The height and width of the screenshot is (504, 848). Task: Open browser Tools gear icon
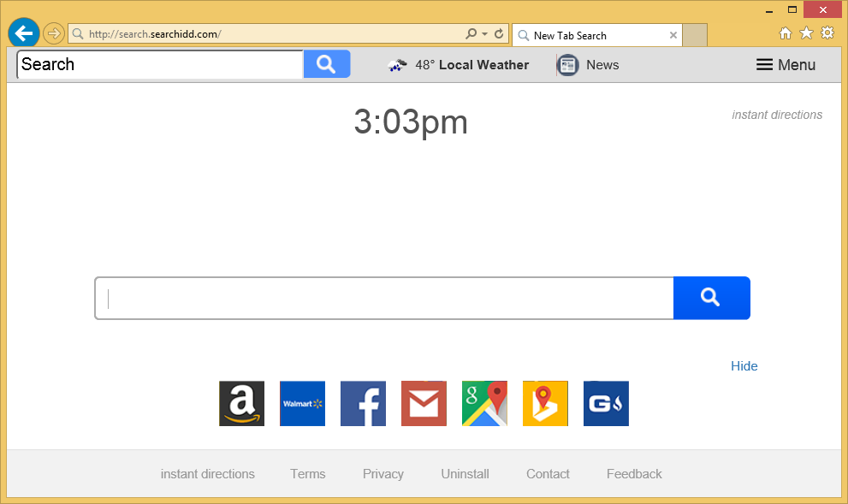[x=827, y=33]
